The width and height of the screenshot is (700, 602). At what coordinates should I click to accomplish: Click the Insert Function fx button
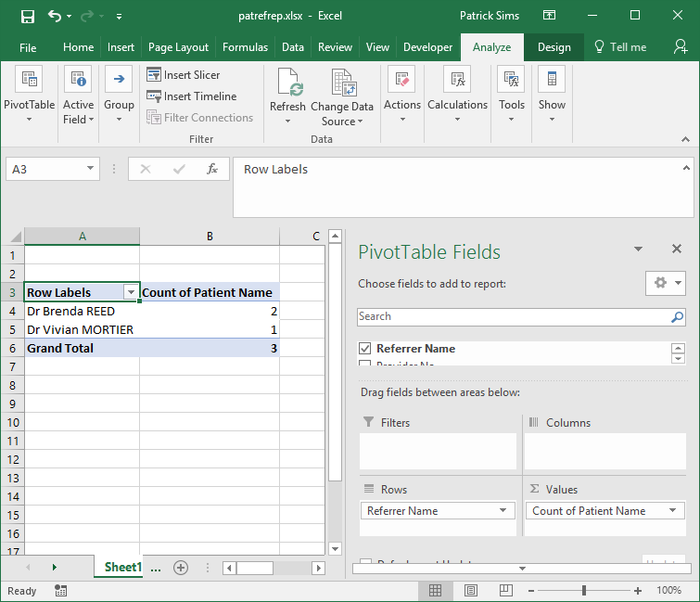tap(212, 169)
